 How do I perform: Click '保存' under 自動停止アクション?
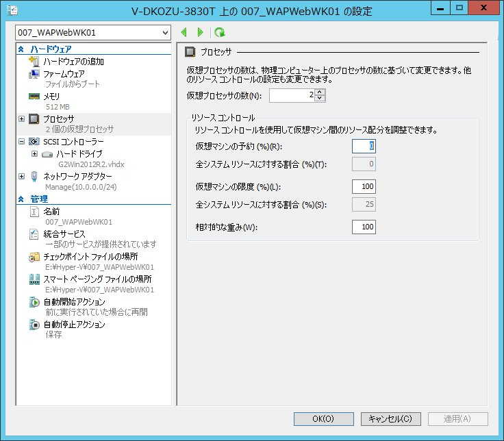53,335
